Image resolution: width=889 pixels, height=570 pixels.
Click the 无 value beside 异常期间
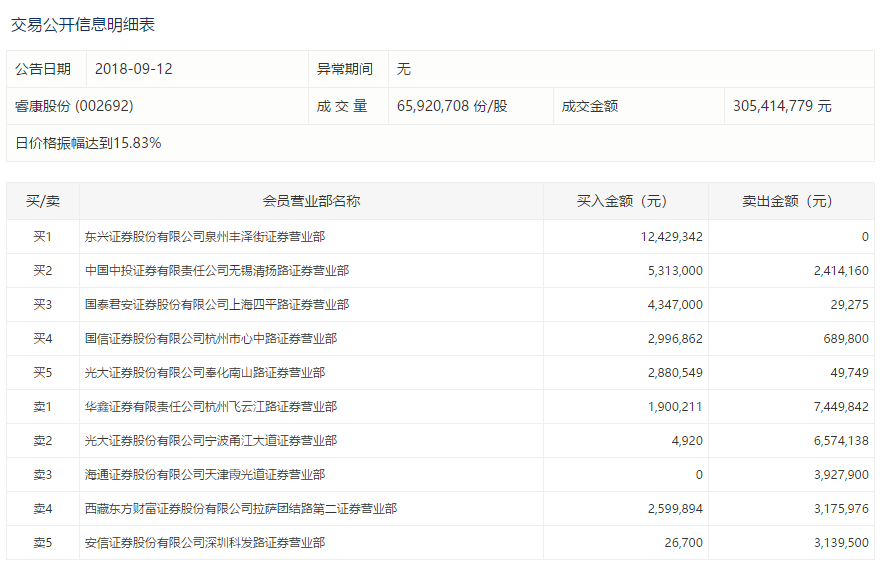pos(404,69)
